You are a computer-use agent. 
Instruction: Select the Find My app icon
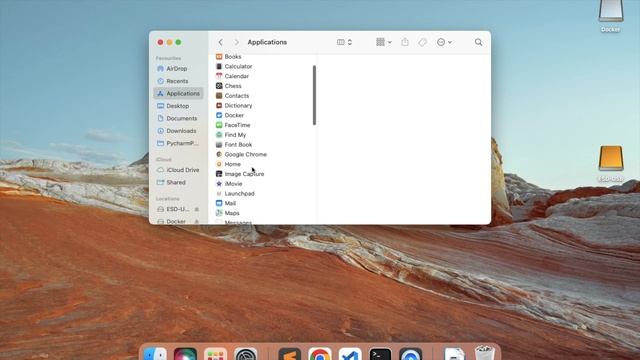click(x=219, y=135)
